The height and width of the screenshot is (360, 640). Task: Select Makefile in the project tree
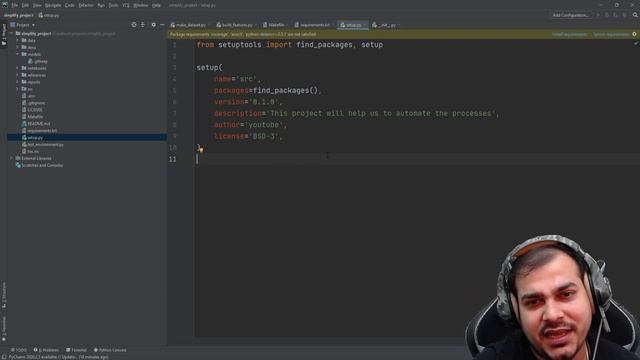(x=32, y=117)
